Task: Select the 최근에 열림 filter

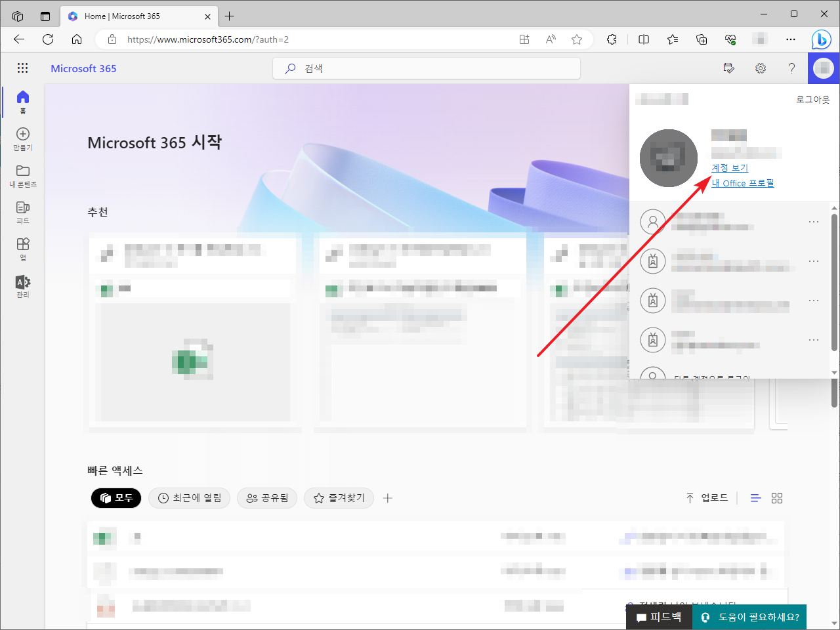Action: click(190, 498)
